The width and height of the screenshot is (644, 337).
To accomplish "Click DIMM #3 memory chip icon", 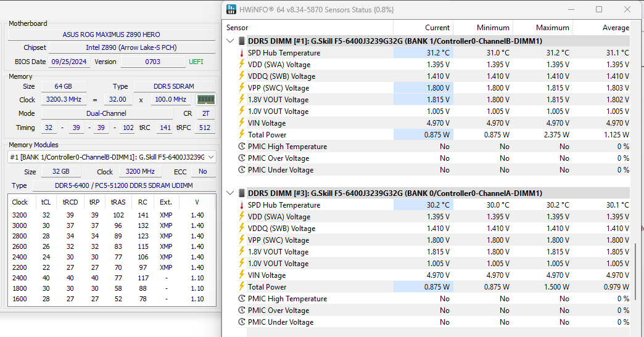I will click(242, 193).
